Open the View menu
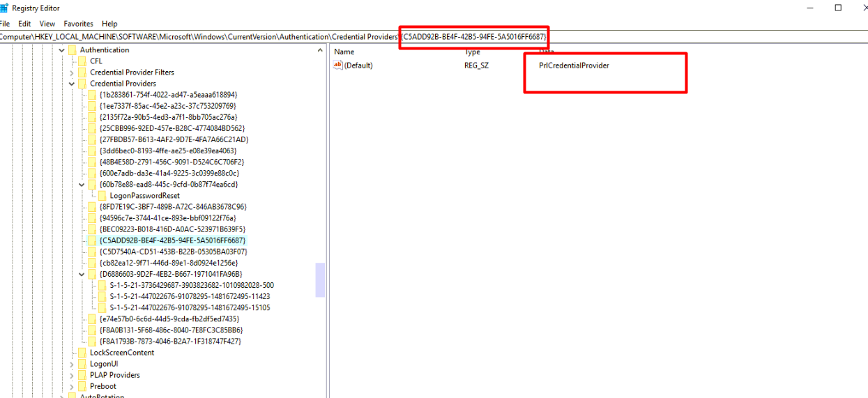Viewport: 868px width, 398px height. [x=47, y=24]
